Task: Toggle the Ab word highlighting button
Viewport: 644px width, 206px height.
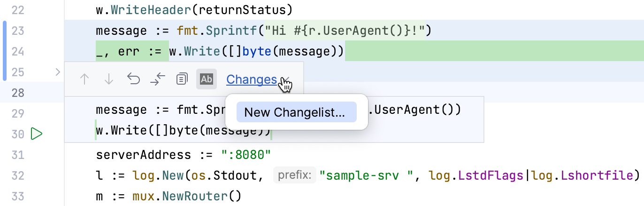Action: click(207, 79)
